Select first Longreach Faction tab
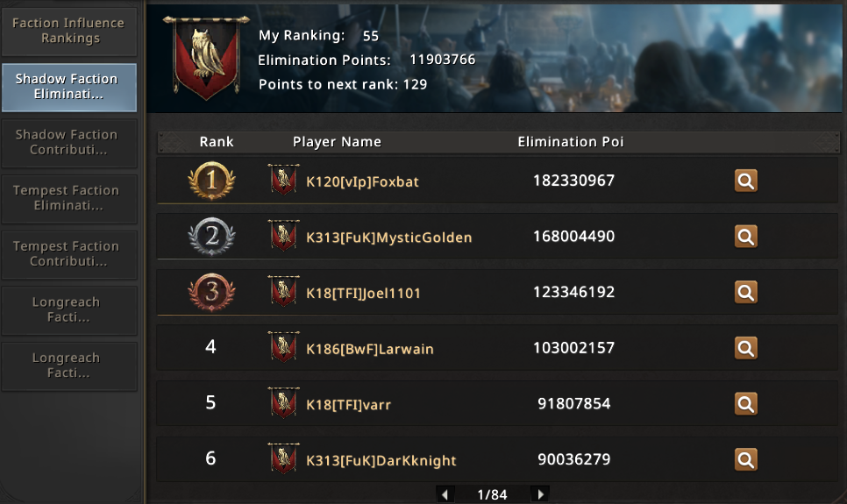The height and width of the screenshot is (504, 847). tap(69, 310)
